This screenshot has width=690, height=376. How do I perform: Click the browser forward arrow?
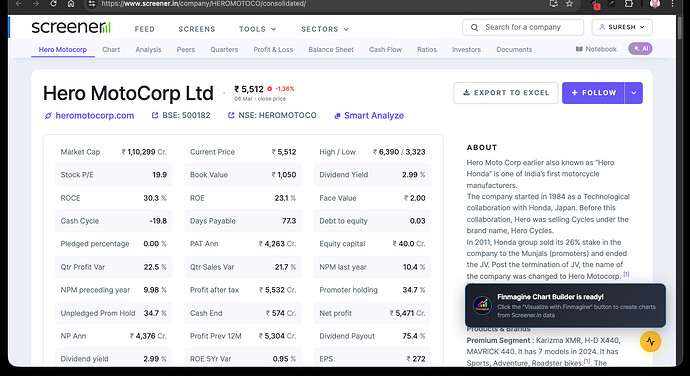[x=36, y=4]
